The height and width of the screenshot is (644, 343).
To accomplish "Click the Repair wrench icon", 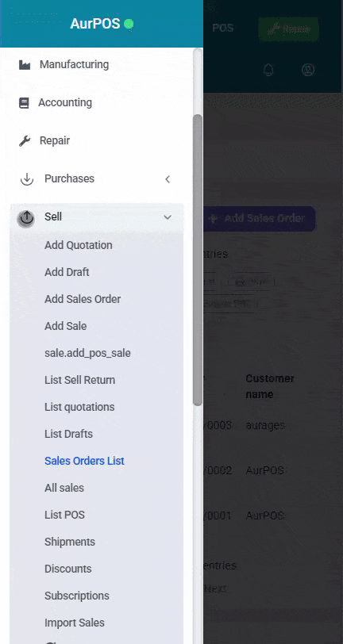I will [25, 141].
